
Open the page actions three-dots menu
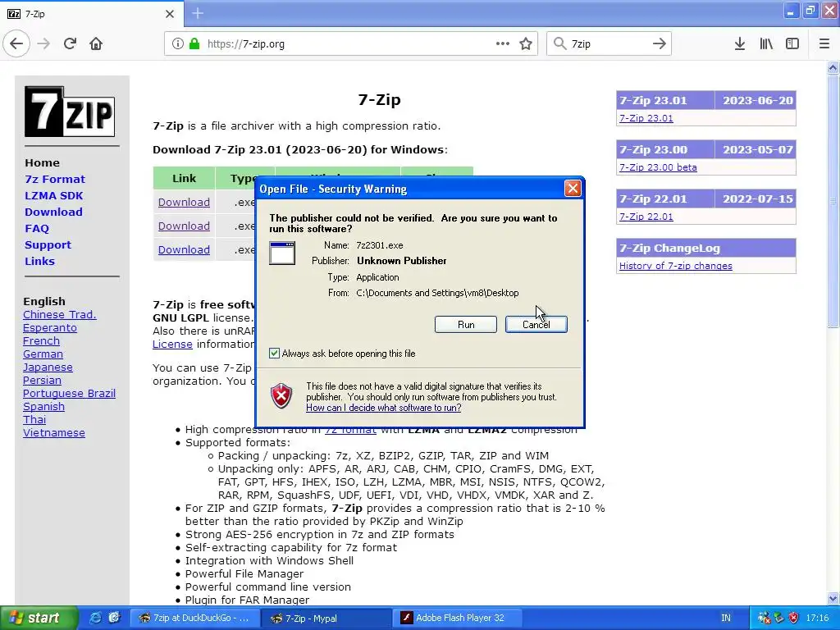[x=503, y=44]
